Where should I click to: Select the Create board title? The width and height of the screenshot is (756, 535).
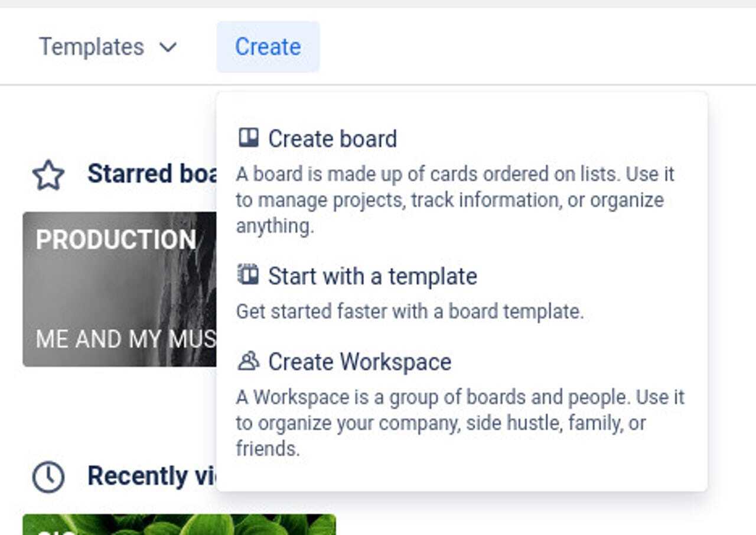[333, 139]
